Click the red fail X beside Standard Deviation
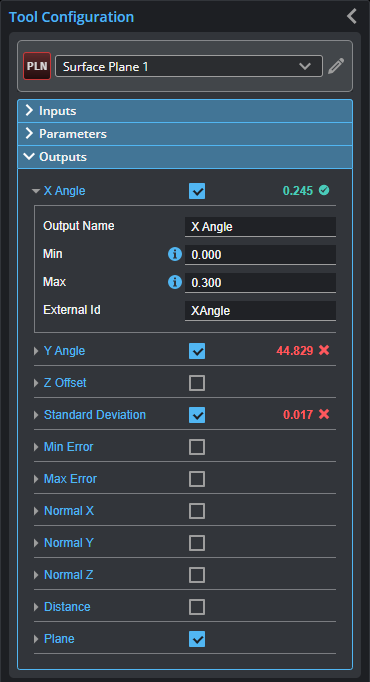 point(324,414)
